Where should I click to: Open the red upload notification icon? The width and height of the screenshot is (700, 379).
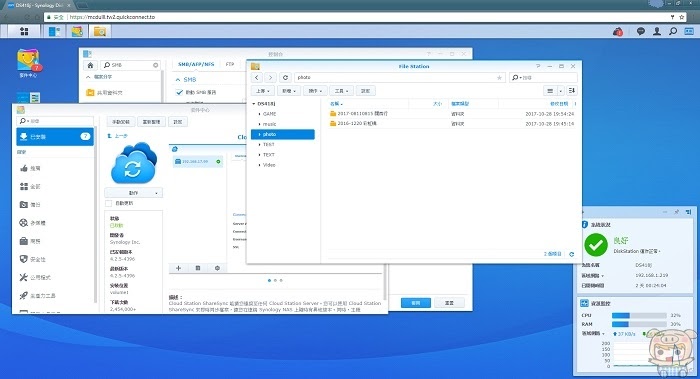point(618,32)
